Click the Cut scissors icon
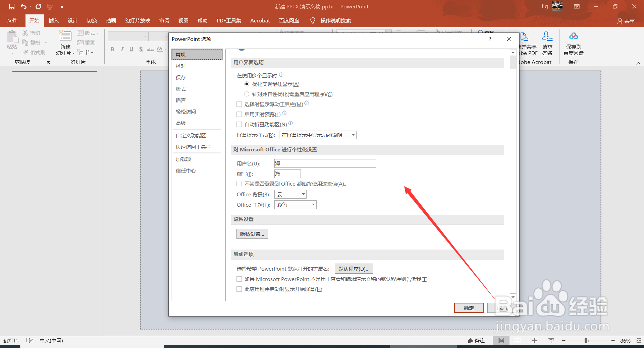Screen dimensions: 644x348 pyautogui.click(x=25, y=33)
